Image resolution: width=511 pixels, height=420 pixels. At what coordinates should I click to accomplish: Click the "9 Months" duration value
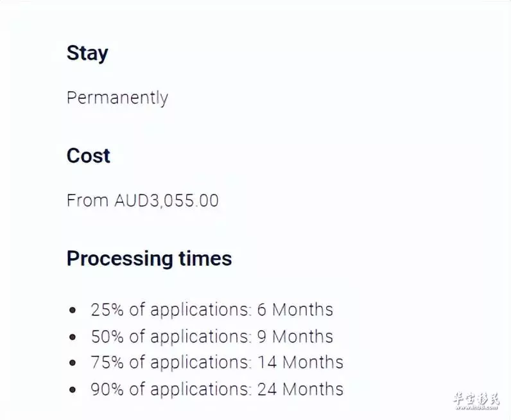(295, 337)
